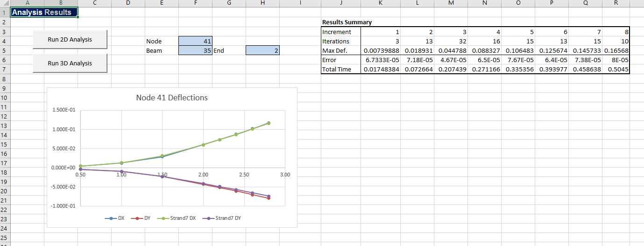Select the 3.00 horizontal axis label

pyautogui.click(x=285, y=175)
